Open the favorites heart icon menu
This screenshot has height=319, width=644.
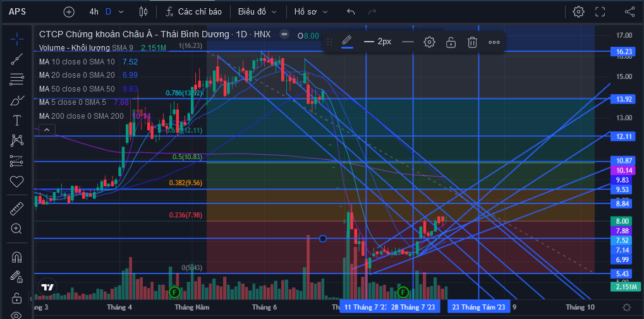(17, 181)
